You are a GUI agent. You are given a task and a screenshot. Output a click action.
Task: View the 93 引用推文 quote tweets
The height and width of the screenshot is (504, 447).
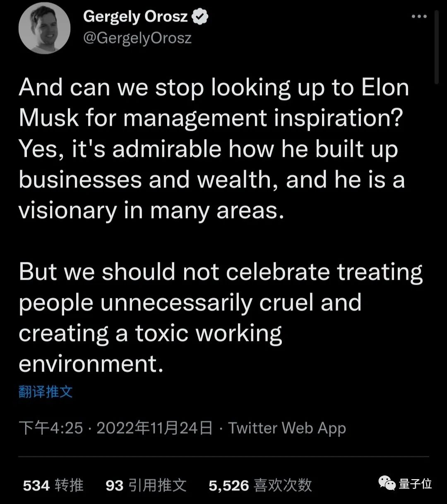coord(146,485)
